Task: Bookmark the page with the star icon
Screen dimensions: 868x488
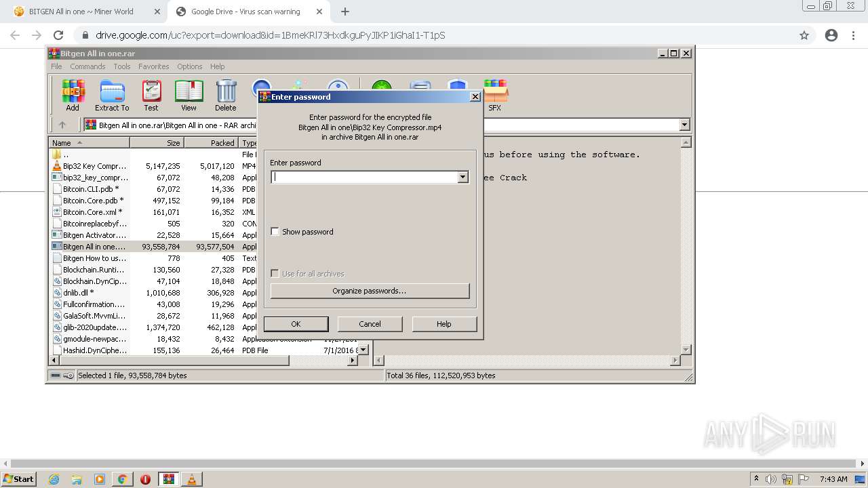Action: coord(804,35)
